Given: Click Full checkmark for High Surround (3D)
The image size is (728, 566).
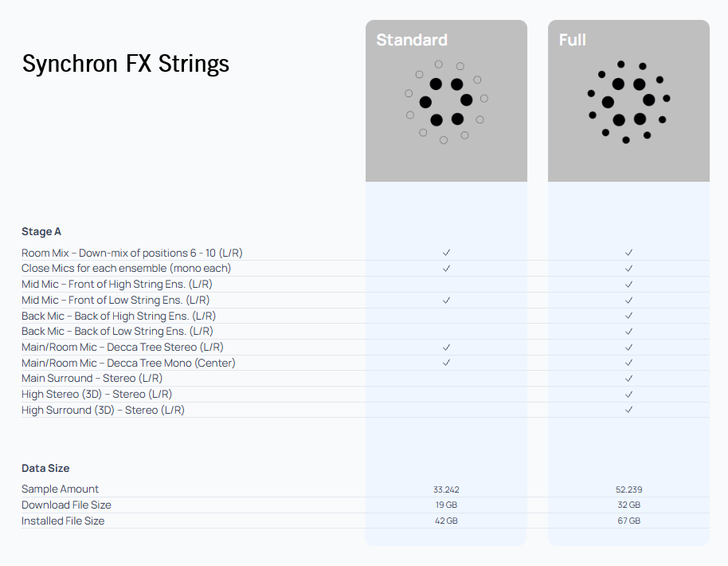Looking at the screenshot, I should pos(629,410).
